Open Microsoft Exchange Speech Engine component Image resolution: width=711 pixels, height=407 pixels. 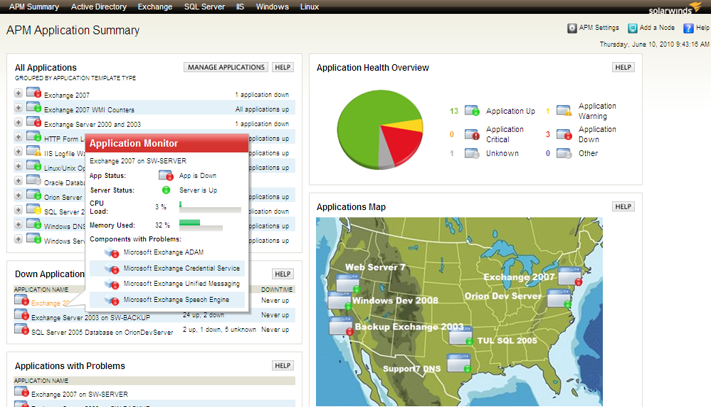click(x=176, y=300)
